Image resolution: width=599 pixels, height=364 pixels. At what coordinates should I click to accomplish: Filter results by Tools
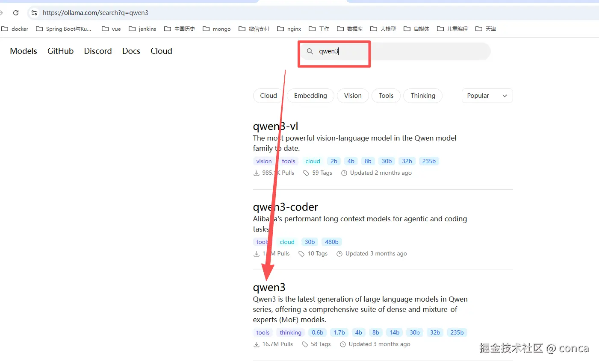pyautogui.click(x=386, y=96)
